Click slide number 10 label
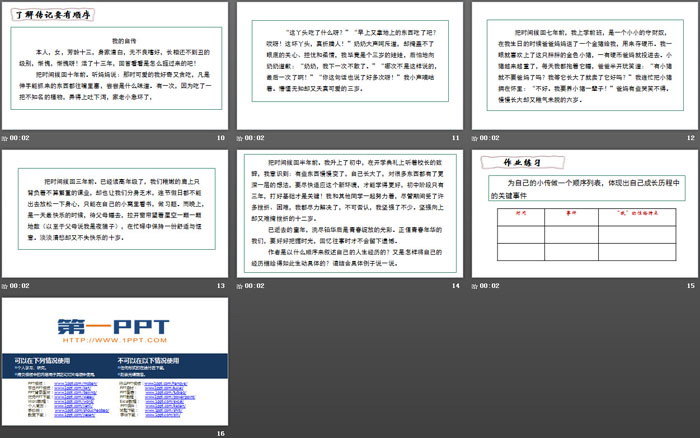Screen dimensions: 700x438 coord(221,138)
